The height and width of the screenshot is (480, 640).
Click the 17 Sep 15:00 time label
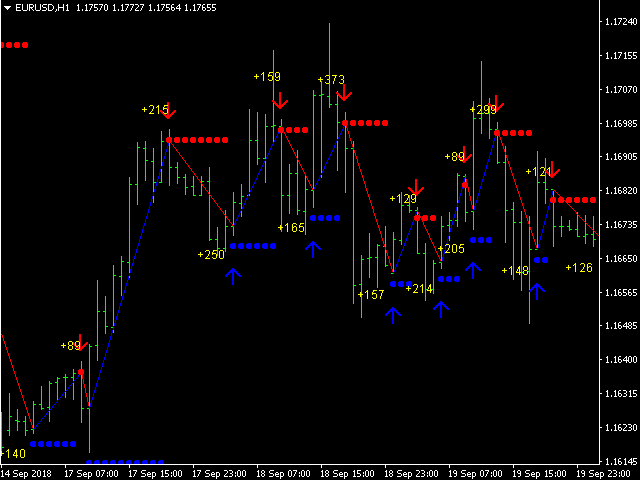(156, 474)
